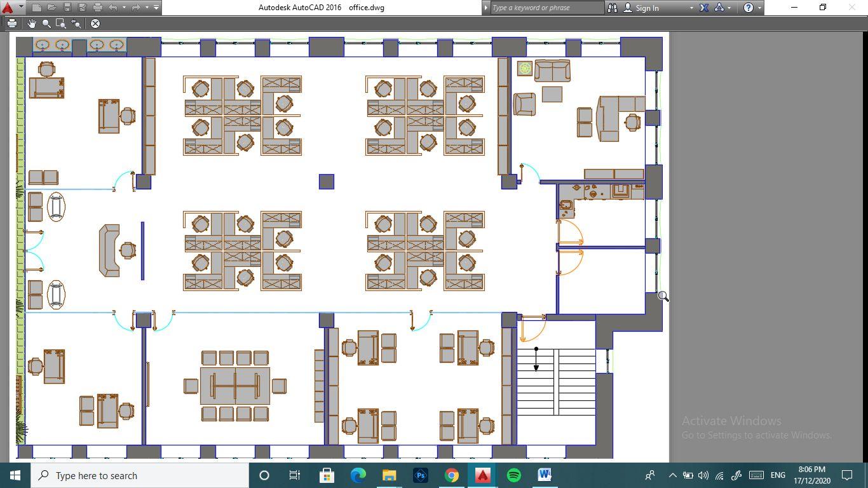Check the battery status icon

coord(688,475)
